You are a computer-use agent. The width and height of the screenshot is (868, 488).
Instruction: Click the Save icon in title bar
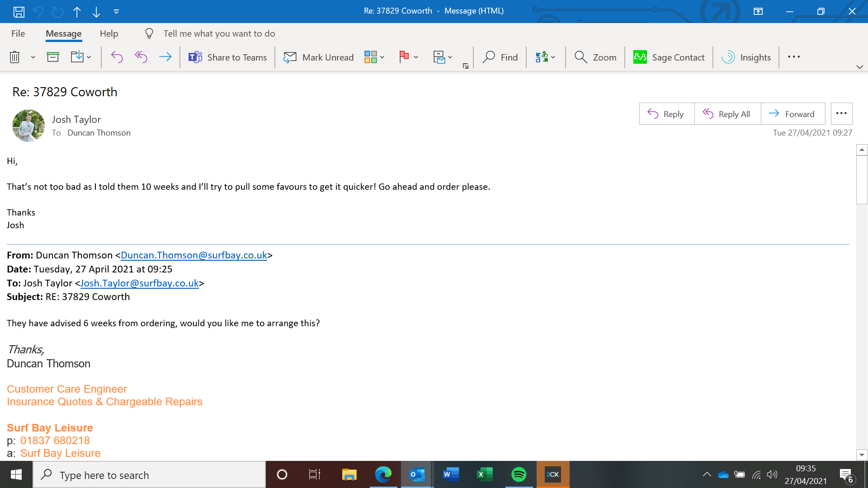(x=19, y=12)
